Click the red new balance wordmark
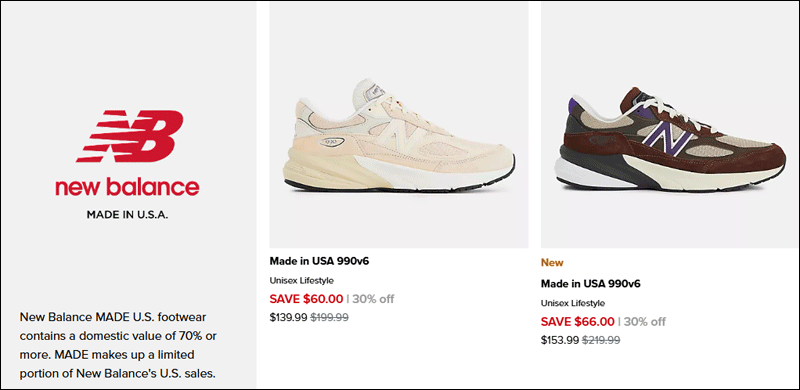Image resolution: width=800 pixels, height=390 pixels. click(x=127, y=186)
